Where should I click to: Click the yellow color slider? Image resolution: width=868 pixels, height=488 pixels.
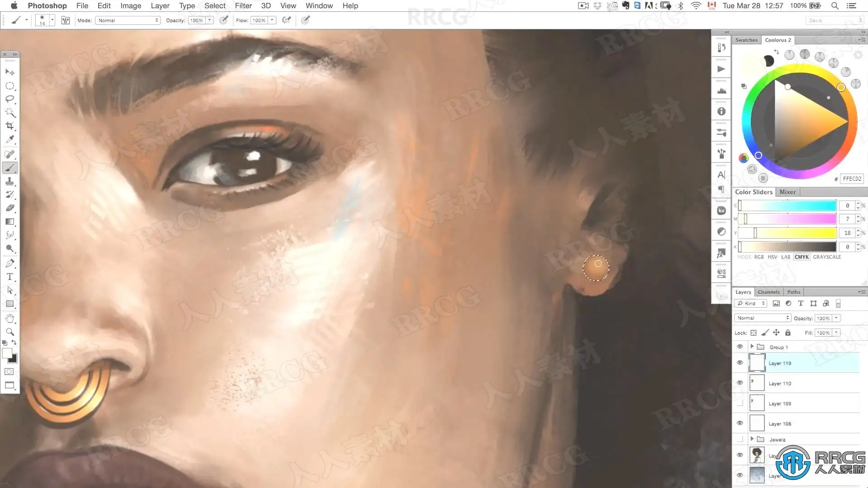point(787,233)
